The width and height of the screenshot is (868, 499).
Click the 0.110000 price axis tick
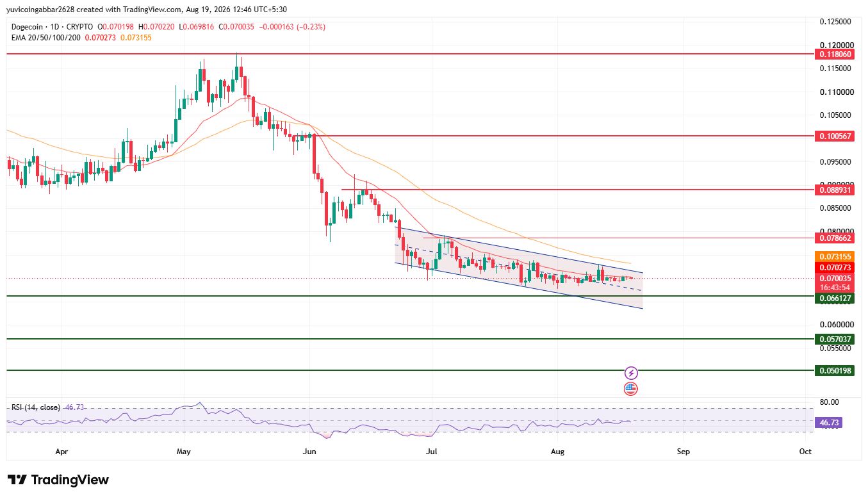836,92
